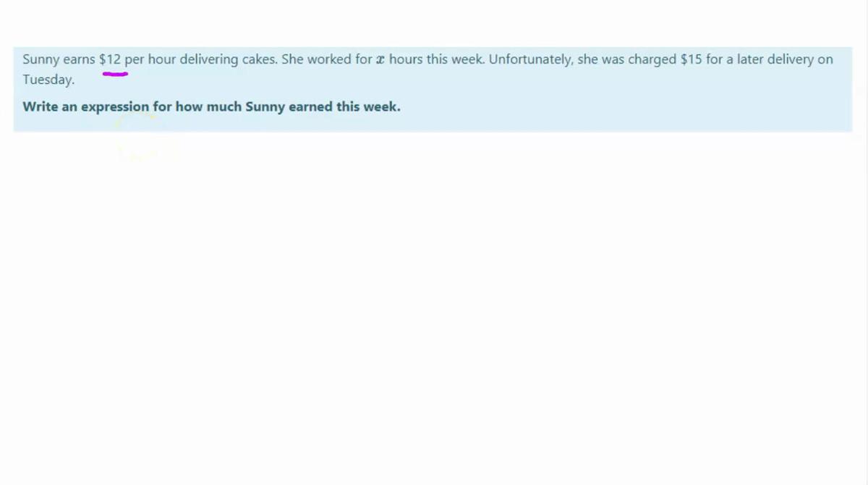Click the words delivering cakes
The width and height of the screenshot is (868, 485).
228,59
